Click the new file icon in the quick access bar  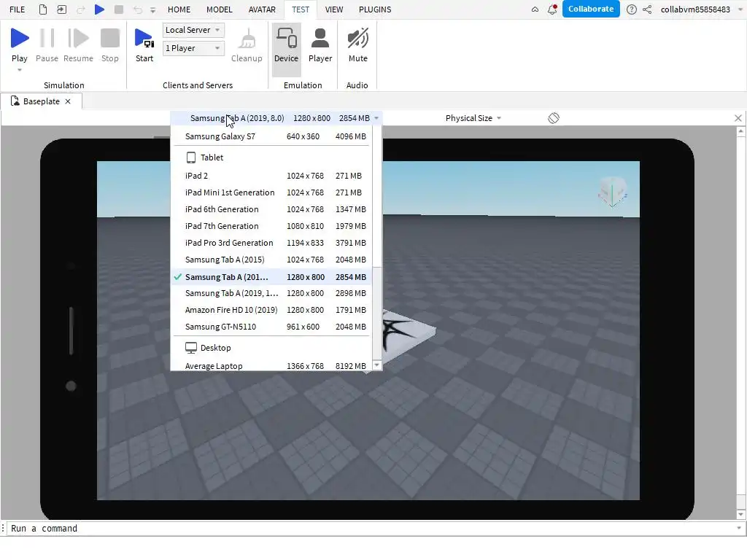[x=43, y=9]
